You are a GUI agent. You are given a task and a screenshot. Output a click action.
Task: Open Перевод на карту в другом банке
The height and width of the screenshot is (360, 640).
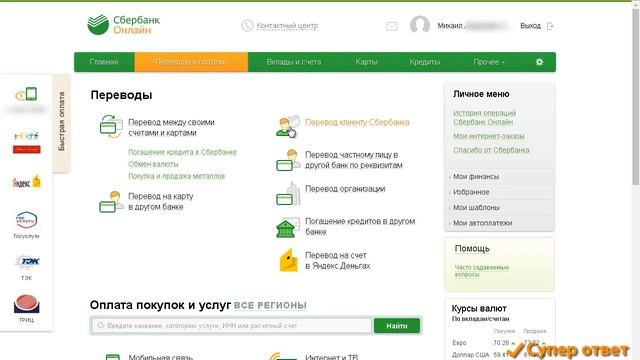pos(160,202)
